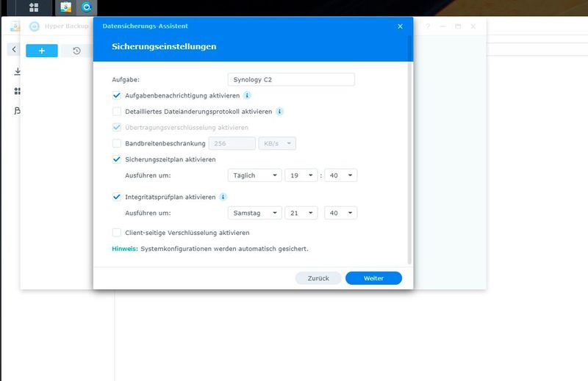Show info for Integritätsprüfplan aktivieren
Viewport: 588px width, 381px height.
click(223, 197)
